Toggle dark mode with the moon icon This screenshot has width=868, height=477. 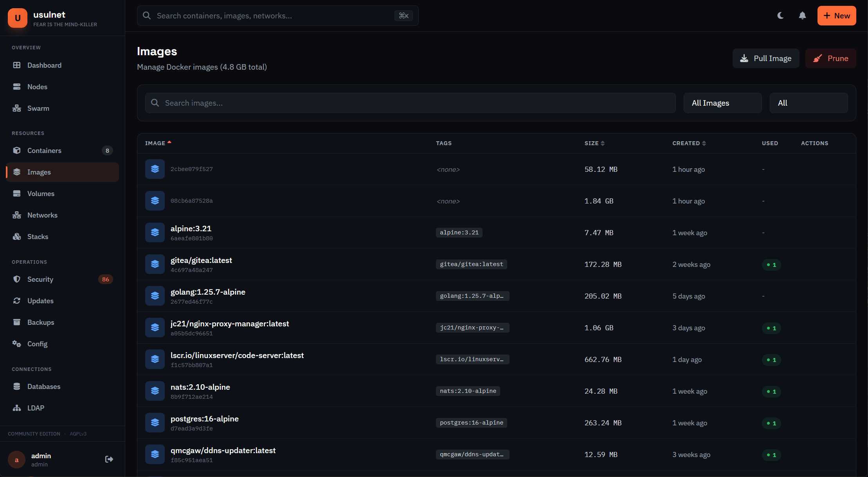[x=780, y=16]
